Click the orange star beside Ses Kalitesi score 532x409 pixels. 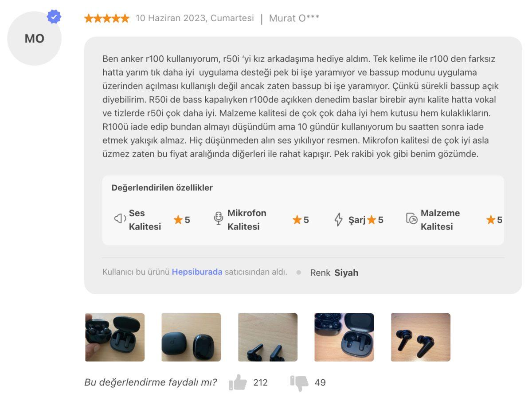[x=178, y=220]
